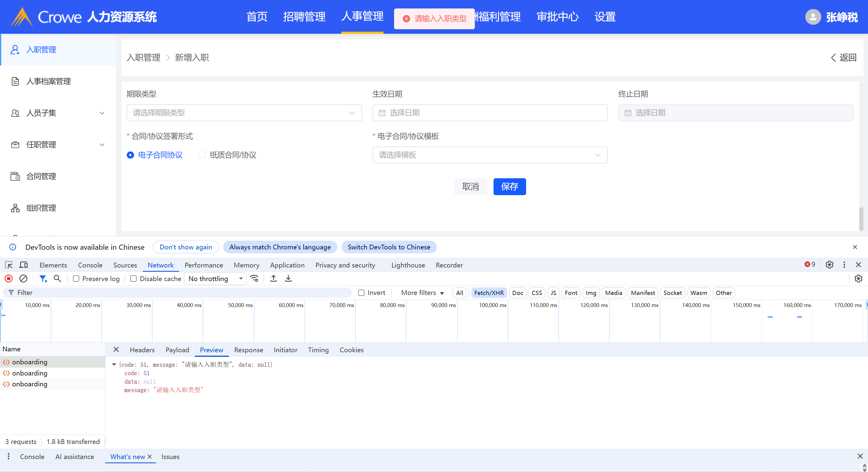Clear the network log icon
This screenshot has height=472, width=868.
click(x=23, y=278)
